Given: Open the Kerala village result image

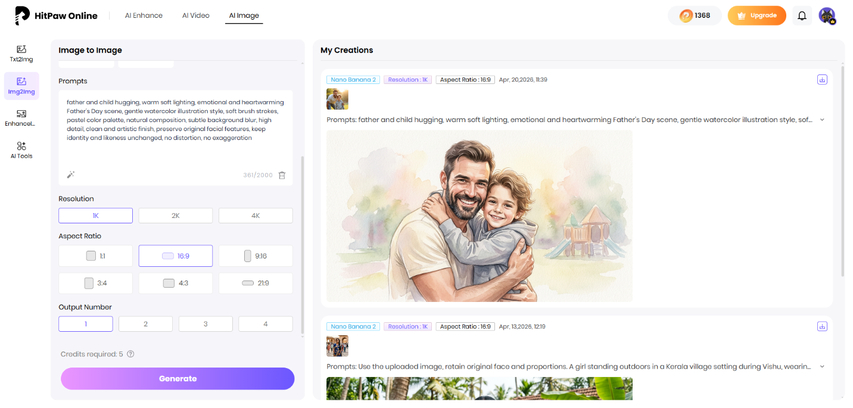Looking at the screenshot, I should [x=479, y=388].
